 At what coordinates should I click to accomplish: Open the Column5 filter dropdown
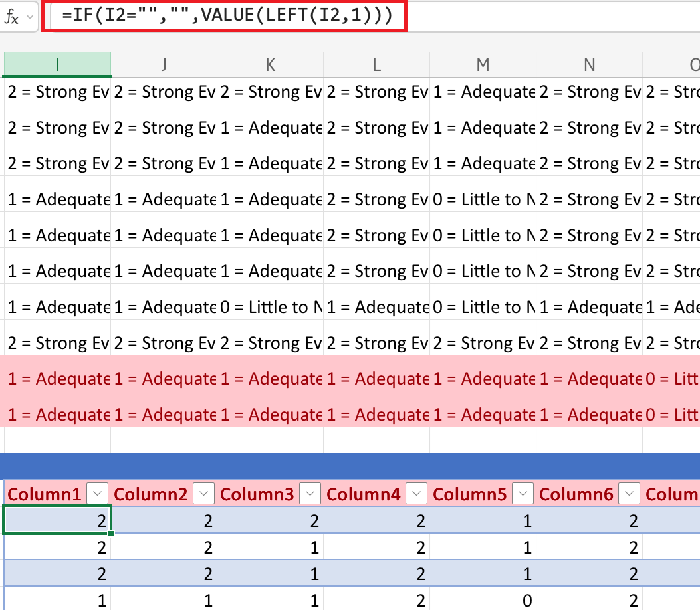coord(523,494)
